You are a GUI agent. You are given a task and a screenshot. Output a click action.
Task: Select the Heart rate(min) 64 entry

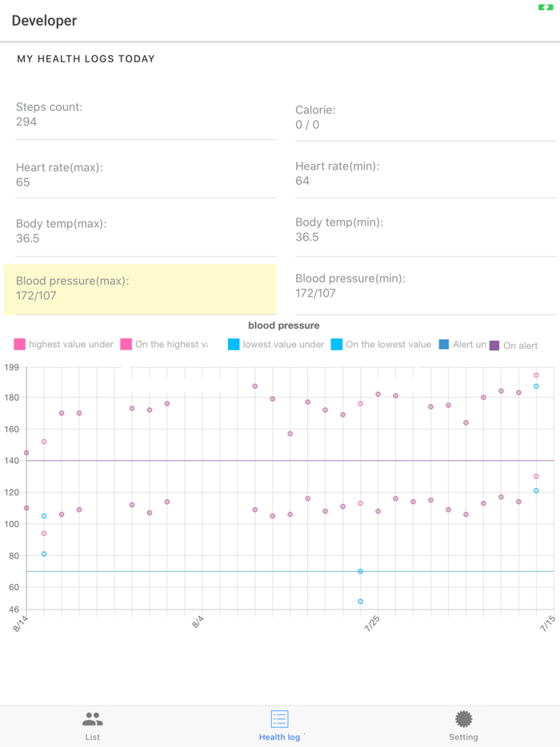(x=426, y=174)
